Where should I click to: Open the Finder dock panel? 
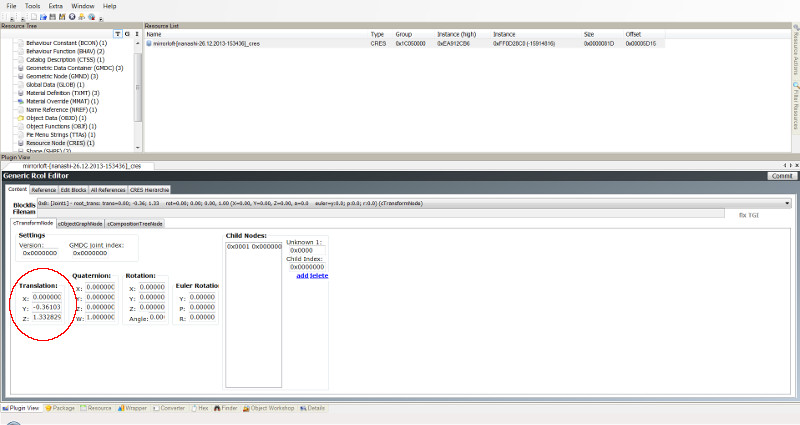(x=225, y=408)
